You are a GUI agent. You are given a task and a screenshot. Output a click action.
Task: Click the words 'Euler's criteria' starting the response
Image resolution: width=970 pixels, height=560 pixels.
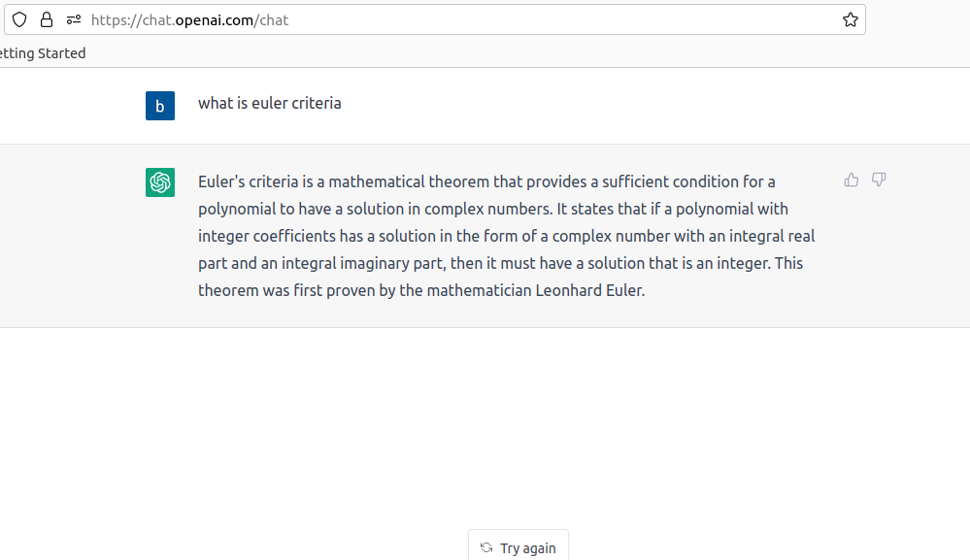point(248,181)
